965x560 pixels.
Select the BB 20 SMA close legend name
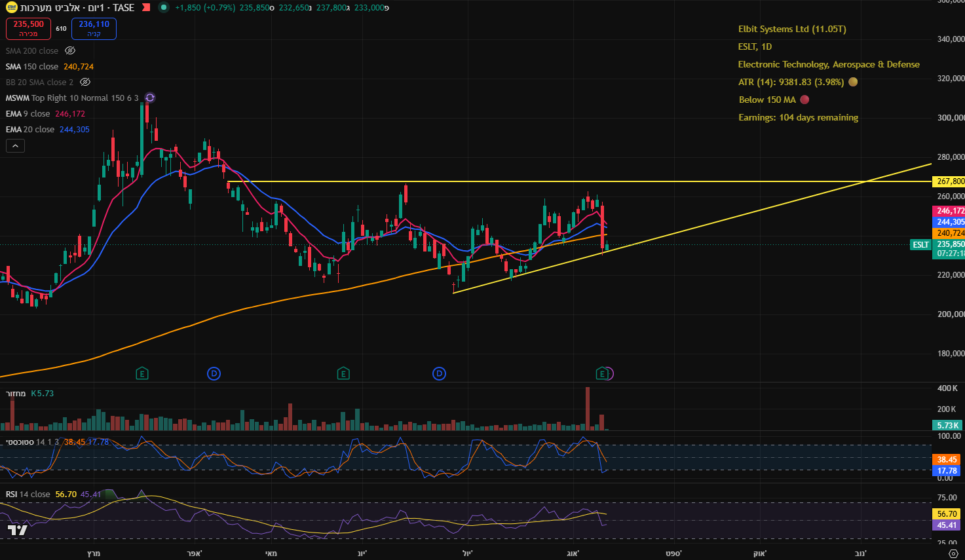coord(40,82)
